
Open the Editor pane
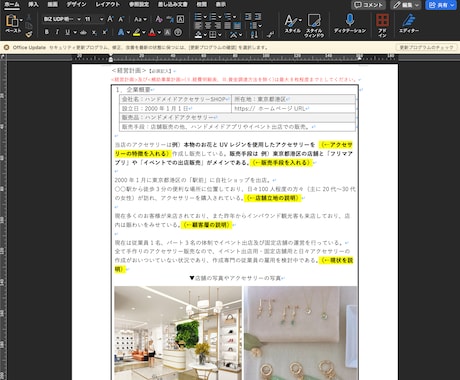coord(409,23)
